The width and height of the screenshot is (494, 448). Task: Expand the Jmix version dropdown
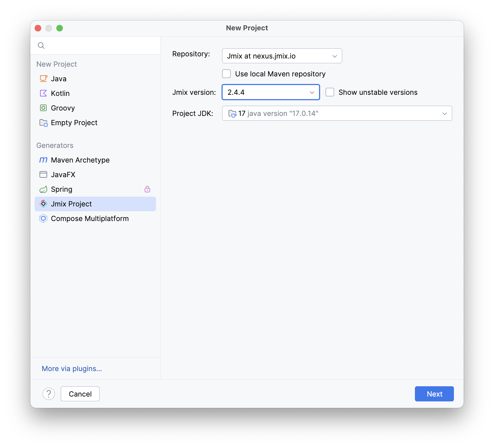tap(271, 92)
